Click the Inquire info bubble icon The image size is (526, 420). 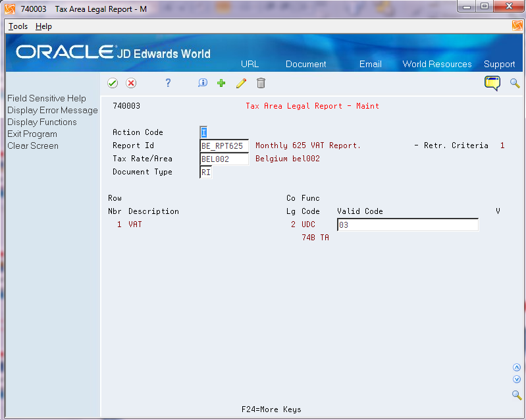click(203, 83)
